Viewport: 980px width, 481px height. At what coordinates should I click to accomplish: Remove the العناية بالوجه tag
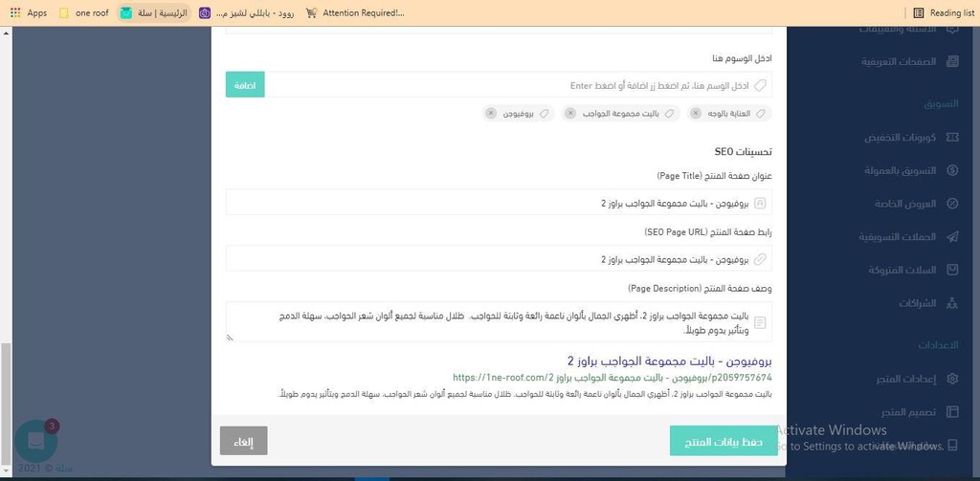(696, 114)
